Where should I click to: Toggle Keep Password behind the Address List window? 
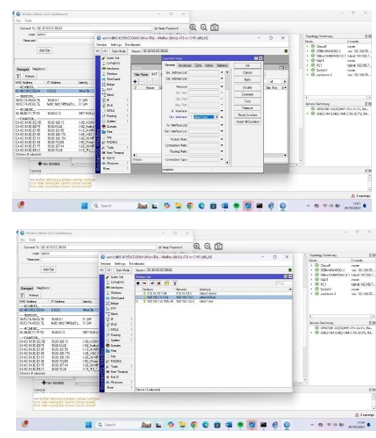[159, 248]
